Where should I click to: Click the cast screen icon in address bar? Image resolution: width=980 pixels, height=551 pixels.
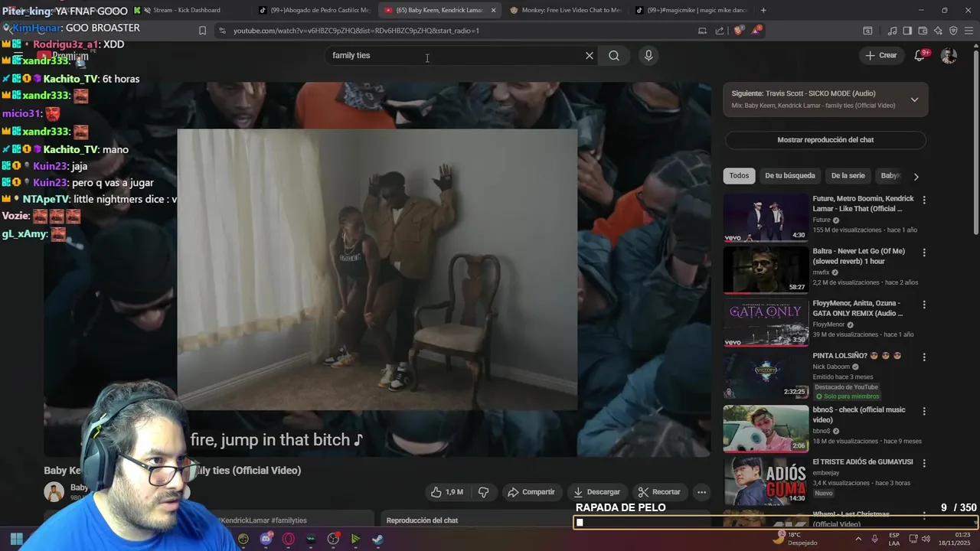point(702,31)
